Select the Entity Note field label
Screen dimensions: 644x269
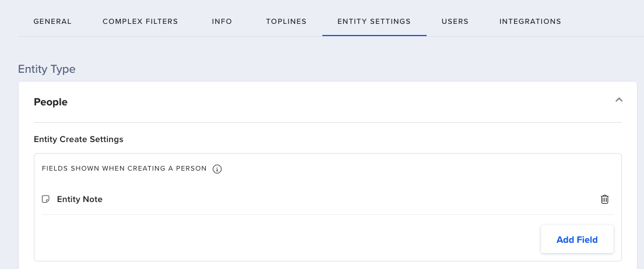click(x=80, y=199)
